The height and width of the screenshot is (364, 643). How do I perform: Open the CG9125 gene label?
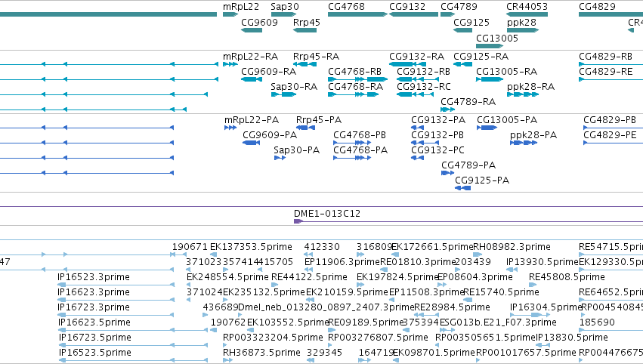(471, 22)
